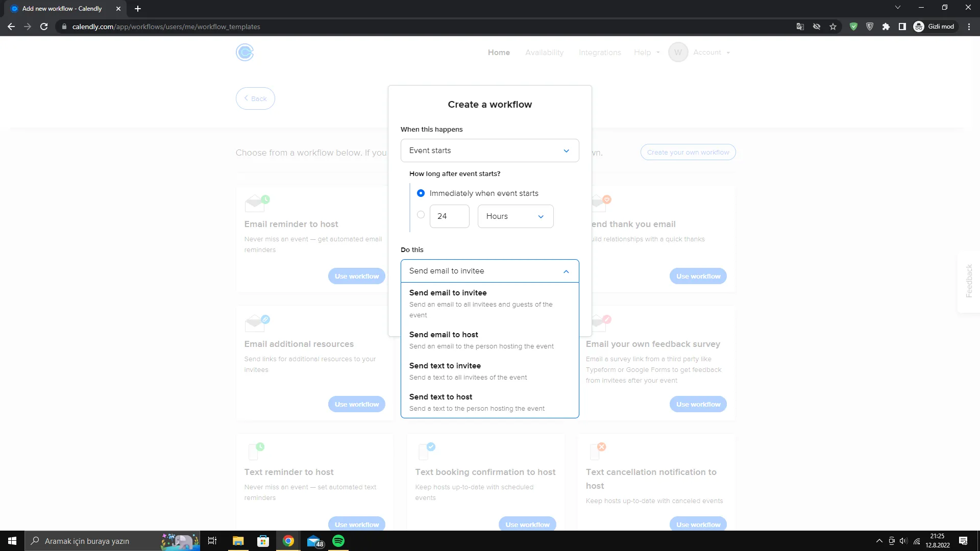Image resolution: width=980 pixels, height=551 pixels.
Task: Click the Calendly logo icon
Action: pyautogui.click(x=244, y=52)
